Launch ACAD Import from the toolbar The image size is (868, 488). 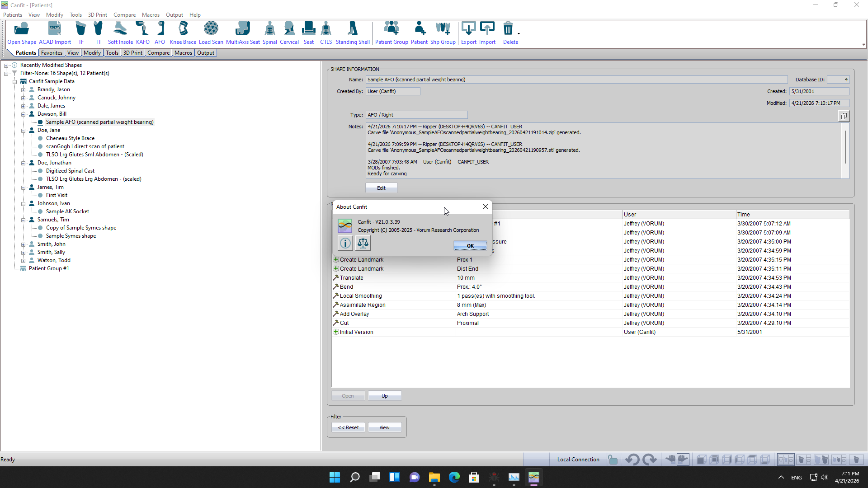click(55, 33)
